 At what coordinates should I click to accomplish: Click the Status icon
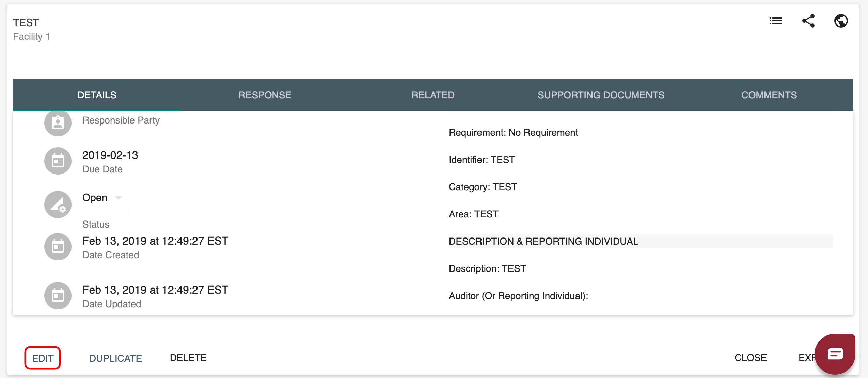click(x=58, y=204)
